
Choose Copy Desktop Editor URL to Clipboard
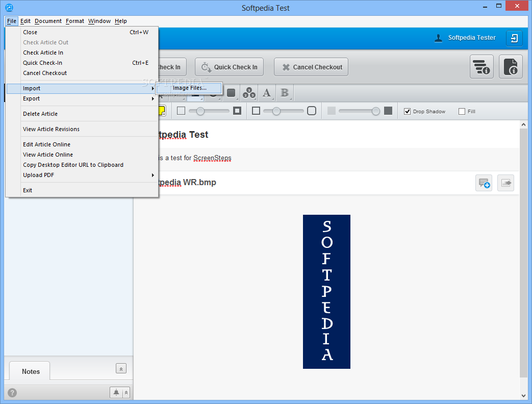coord(83,165)
